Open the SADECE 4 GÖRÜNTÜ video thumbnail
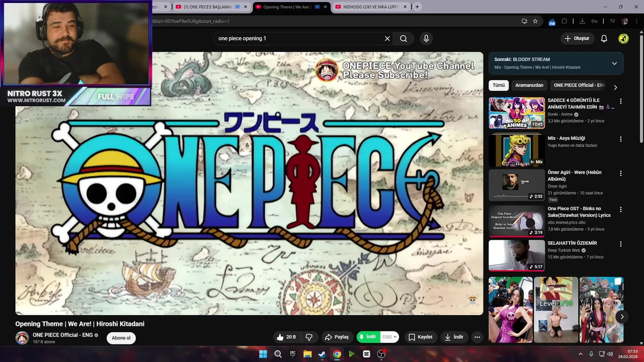 517,113
